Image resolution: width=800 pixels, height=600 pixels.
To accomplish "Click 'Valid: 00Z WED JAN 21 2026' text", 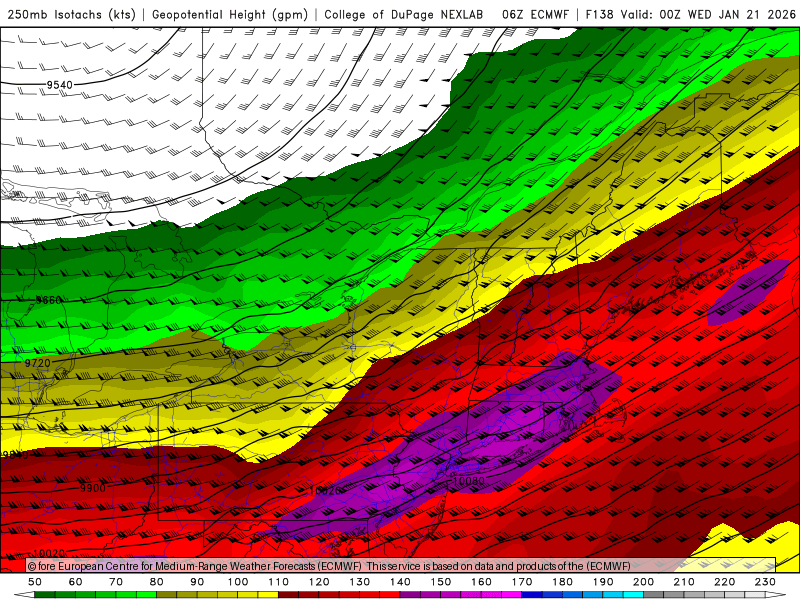I will pos(708,14).
